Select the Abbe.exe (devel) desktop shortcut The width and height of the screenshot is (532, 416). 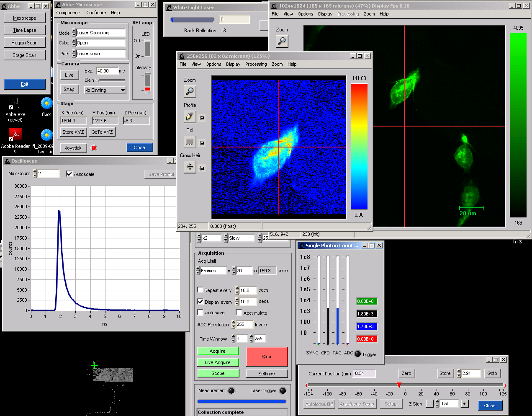15,110
